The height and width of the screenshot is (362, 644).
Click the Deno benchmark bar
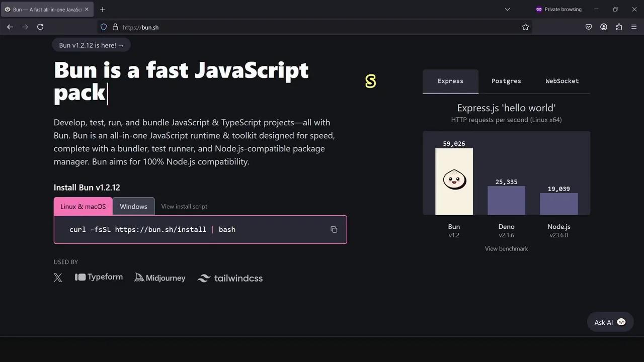point(506,200)
